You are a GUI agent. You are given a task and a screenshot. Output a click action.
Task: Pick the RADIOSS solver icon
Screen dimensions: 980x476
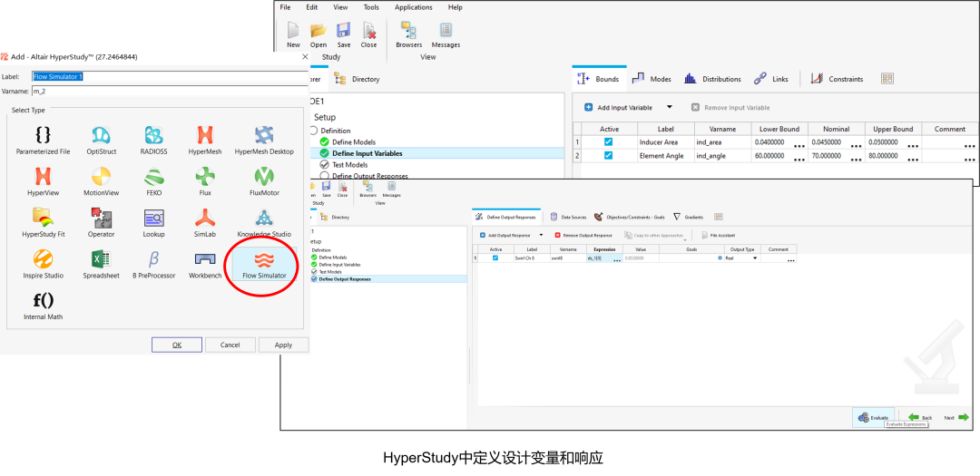point(153,141)
